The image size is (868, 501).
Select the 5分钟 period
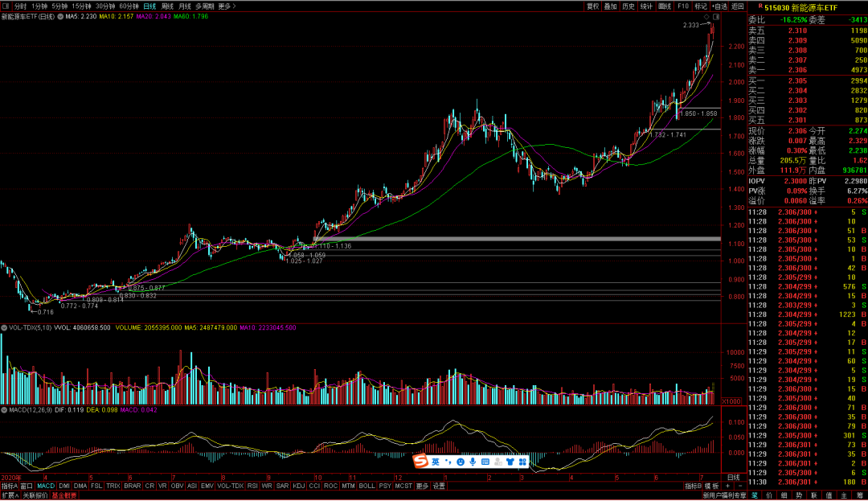pyautogui.click(x=59, y=6)
